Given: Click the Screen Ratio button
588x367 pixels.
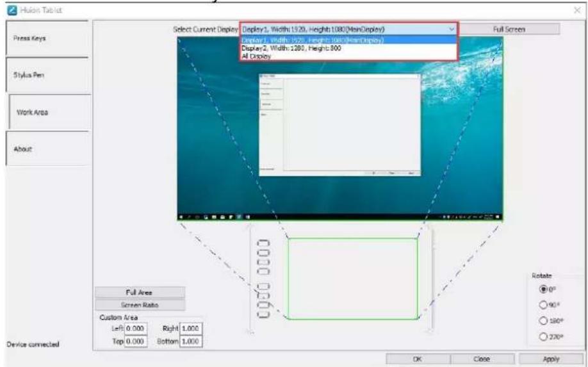Looking at the screenshot, I should tap(140, 305).
